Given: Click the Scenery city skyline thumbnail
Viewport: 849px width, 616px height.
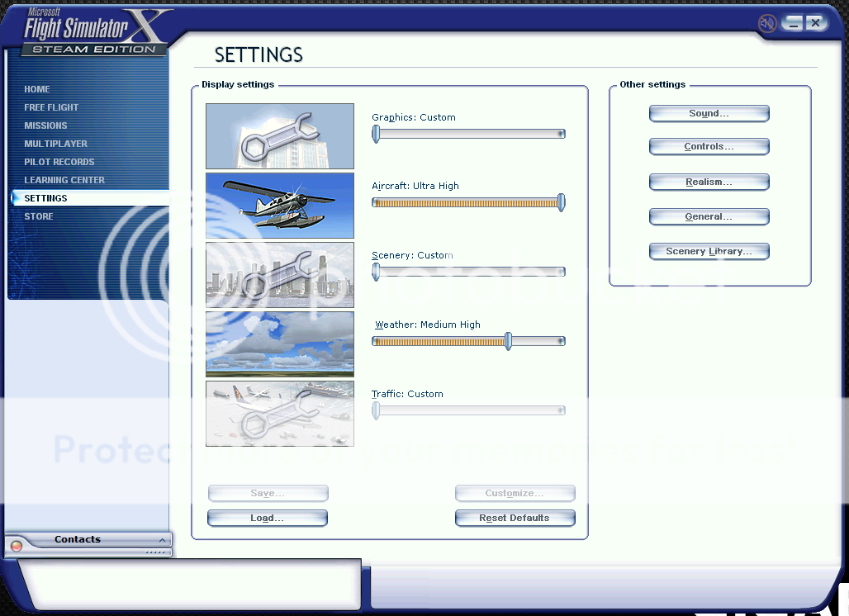Looking at the screenshot, I should point(279,274).
